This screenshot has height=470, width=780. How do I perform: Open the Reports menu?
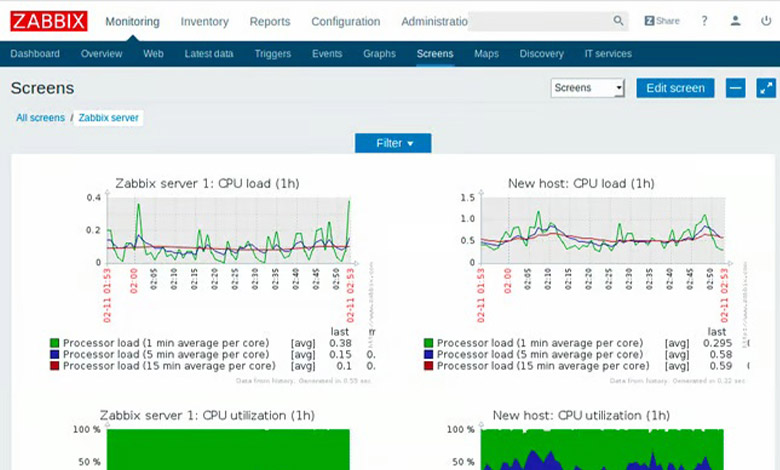tap(270, 21)
